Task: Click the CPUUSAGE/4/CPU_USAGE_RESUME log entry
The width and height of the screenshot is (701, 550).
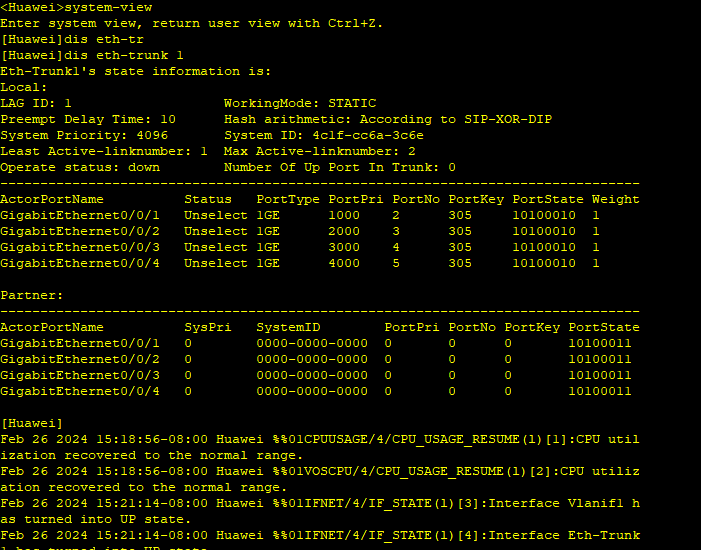Action: (x=320, y=448)
